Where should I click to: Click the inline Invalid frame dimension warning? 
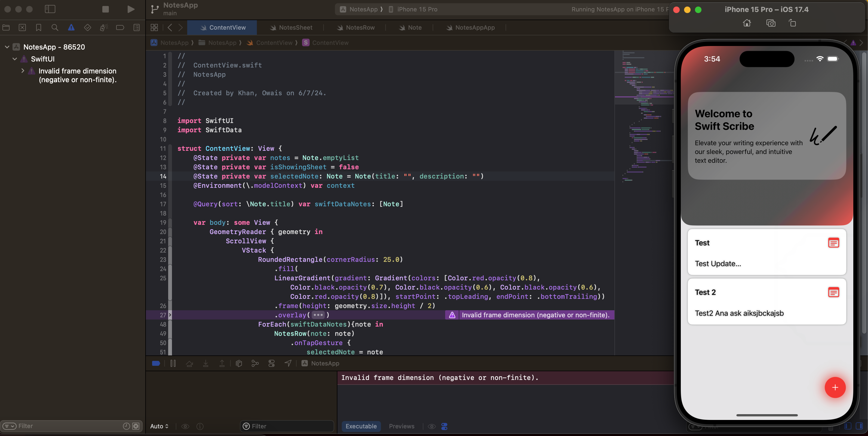click(530, 315)
